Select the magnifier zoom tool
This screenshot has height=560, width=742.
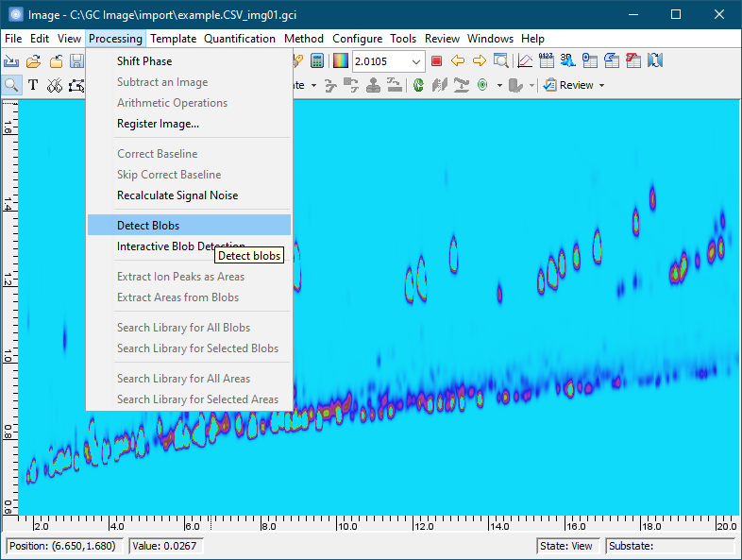tap(11, 85)
